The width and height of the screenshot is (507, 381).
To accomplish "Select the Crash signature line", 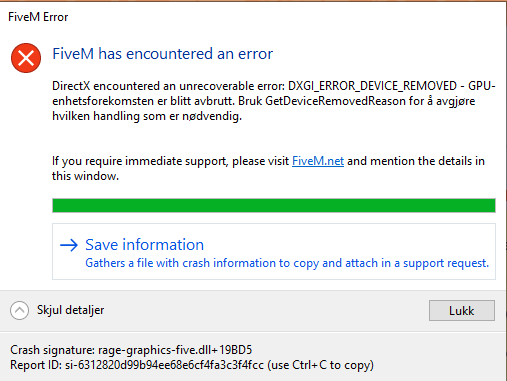I will pos(131,350).
